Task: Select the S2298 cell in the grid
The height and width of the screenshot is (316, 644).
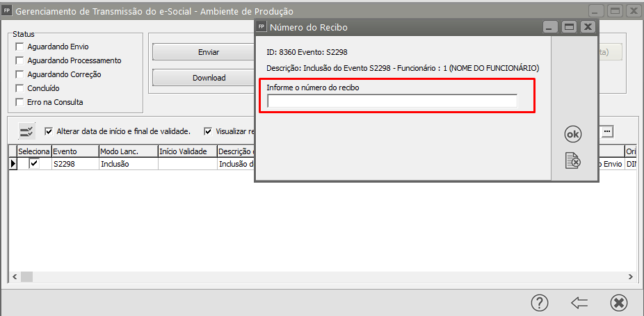Action: (76, 164)
